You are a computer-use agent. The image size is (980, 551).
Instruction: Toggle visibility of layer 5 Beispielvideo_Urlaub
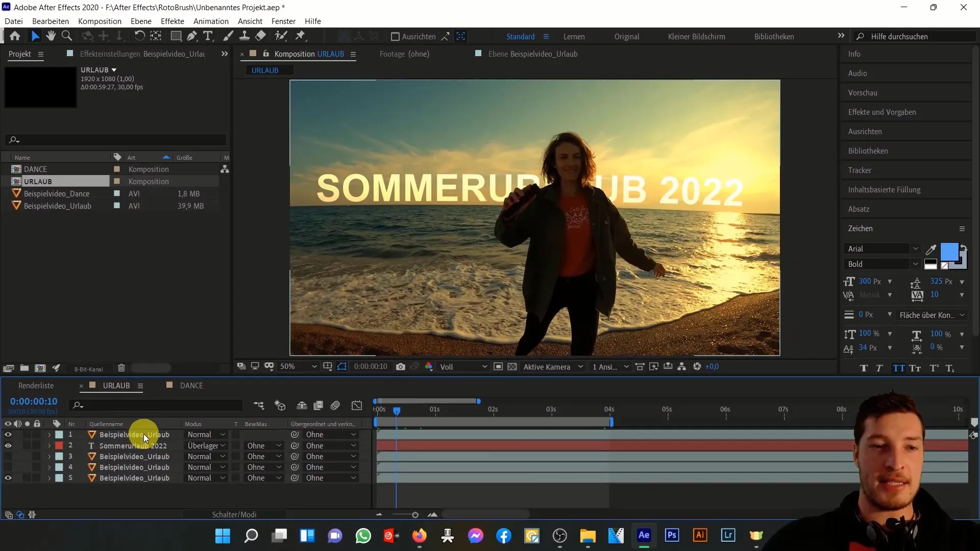(x=9, y=478)
